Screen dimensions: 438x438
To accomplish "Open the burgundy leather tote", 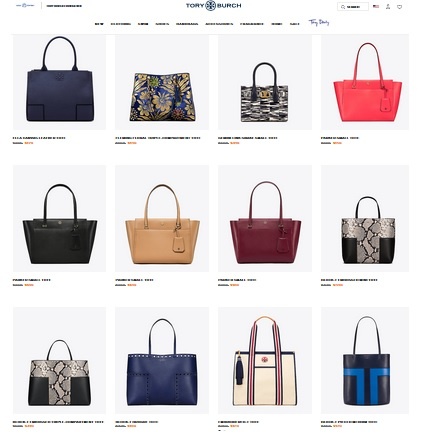I will pyautogui.click(x=265, y=218).
